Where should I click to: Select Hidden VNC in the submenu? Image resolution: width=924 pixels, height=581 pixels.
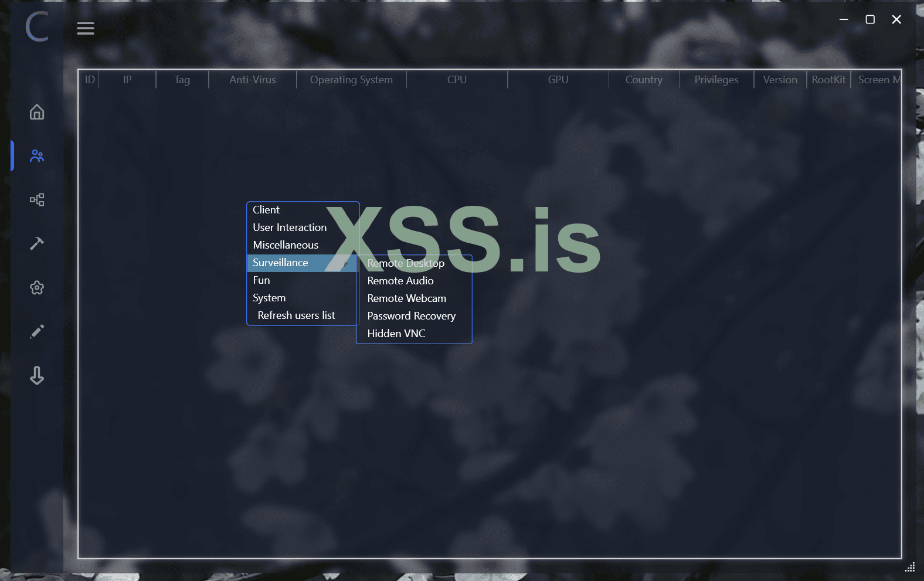414,334
